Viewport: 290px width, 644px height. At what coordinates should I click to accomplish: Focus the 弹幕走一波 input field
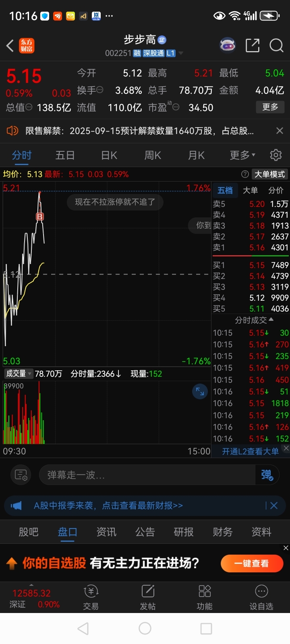(147, 475)
